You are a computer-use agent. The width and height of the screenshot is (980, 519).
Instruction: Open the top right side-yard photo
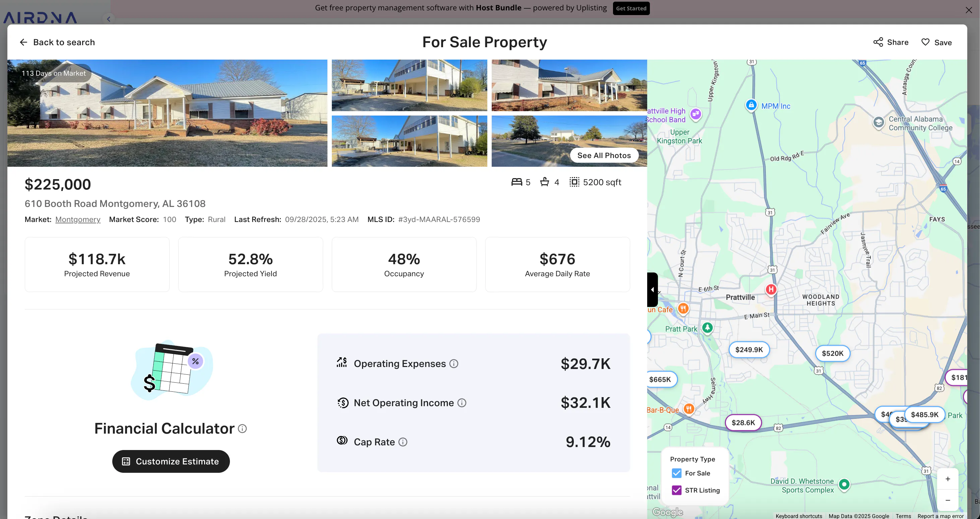tap(569, 85)
